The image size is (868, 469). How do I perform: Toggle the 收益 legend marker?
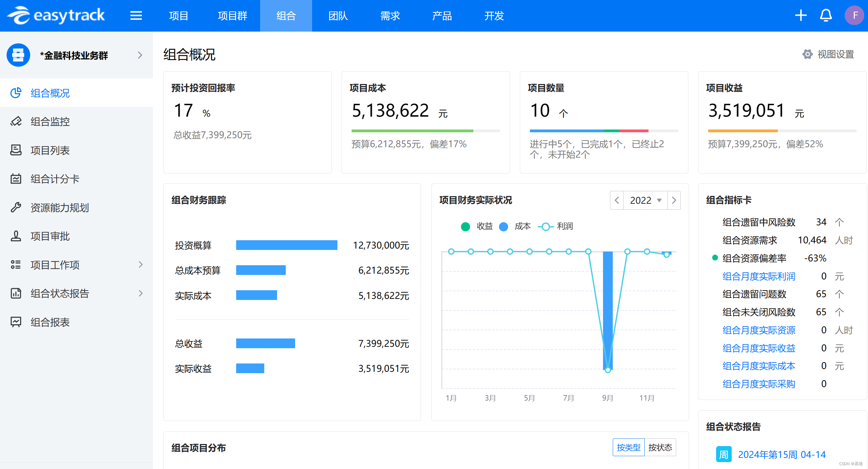[465, 227]
